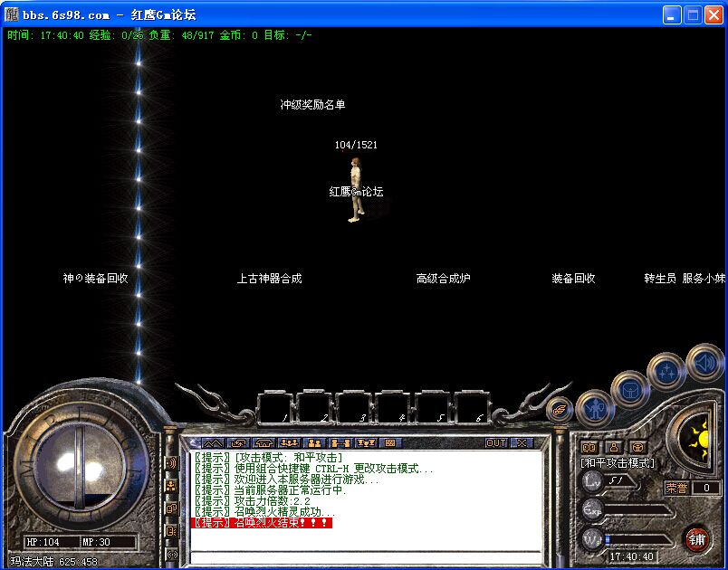Click the chat text input line
The height and width of the screenshot is (570, 728).
[x=366, y=557]
